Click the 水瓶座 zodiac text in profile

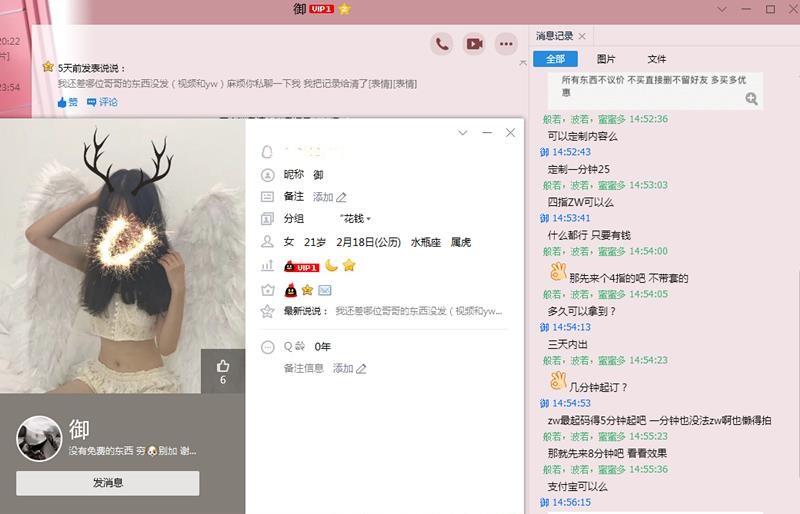tap(426, 242)
